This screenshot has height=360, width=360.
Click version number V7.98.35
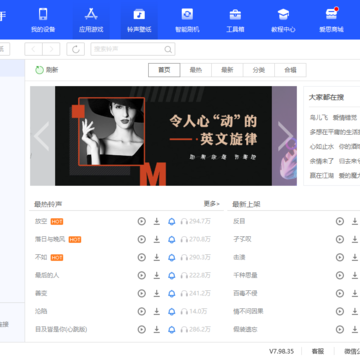point(281,351)
